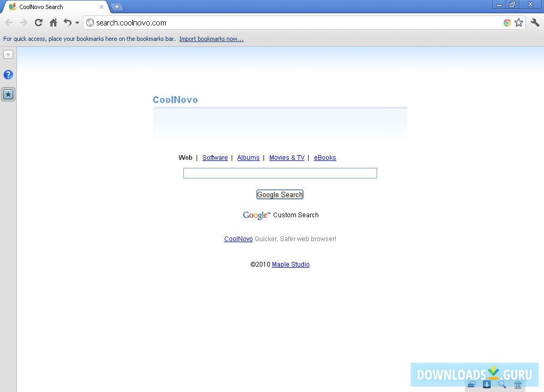Click the browser forward arrow
544x392 pixels.
pyautogui.click(x=23, y=23)
